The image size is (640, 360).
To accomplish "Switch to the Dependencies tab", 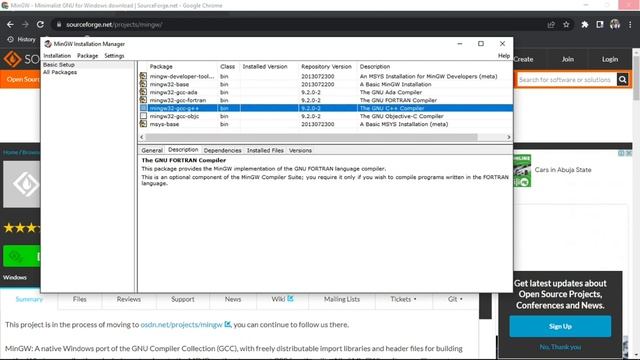I will pos(222,150).
